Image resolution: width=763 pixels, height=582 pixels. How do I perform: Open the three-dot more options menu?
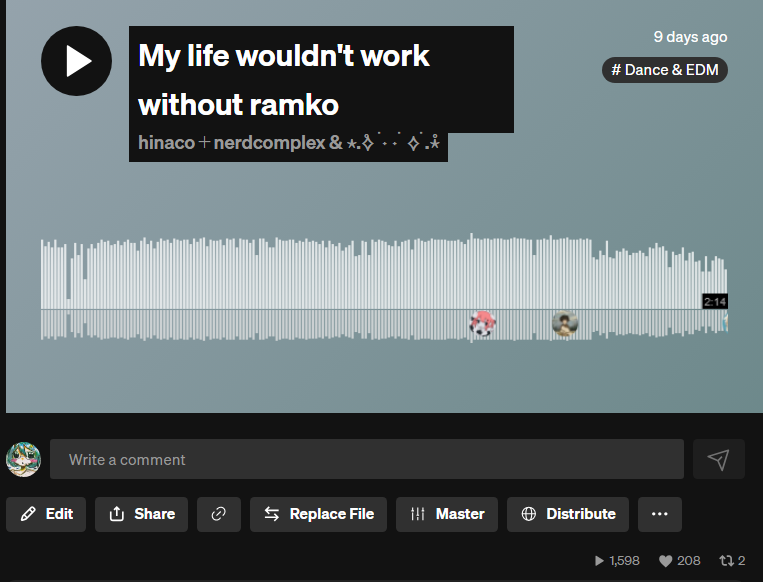tap(660, 514)
